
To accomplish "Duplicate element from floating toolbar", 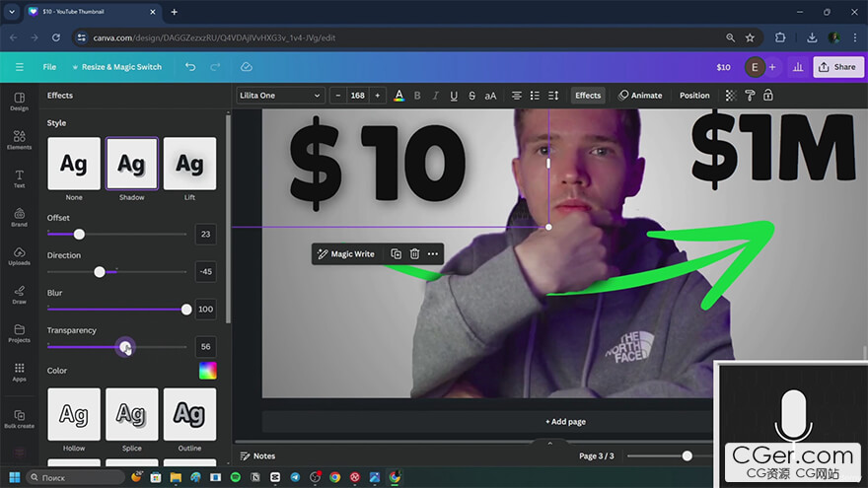I will coord(396,254).
